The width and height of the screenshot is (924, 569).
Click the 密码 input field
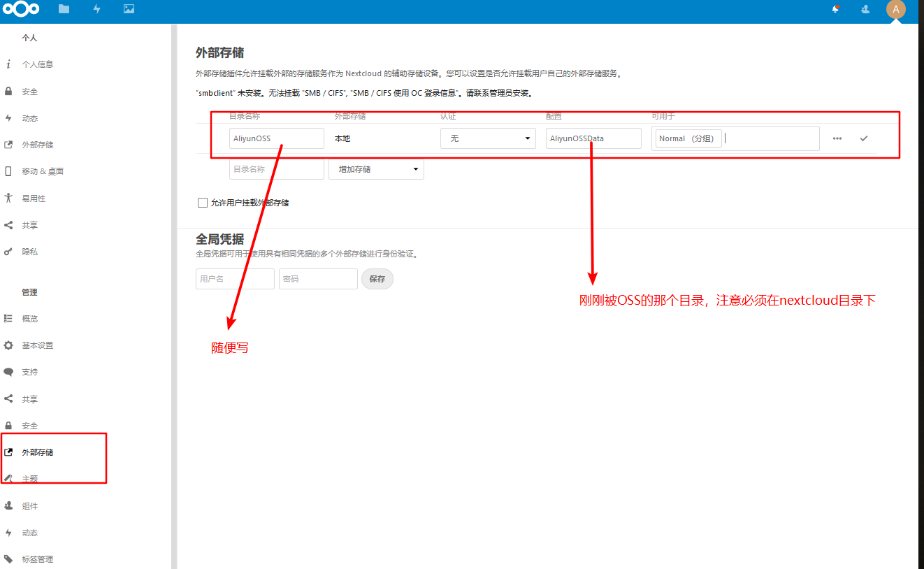pyautogui.click(x=318, y=279)
